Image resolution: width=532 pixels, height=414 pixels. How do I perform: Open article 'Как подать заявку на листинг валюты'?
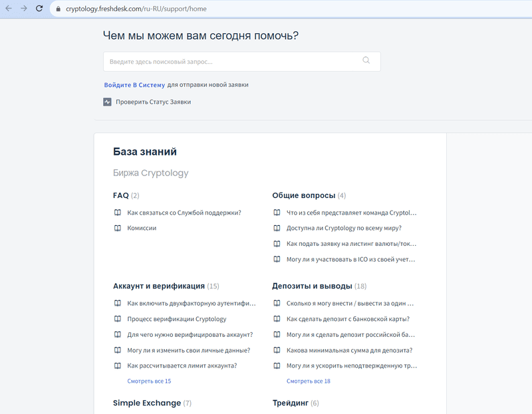pyautogui.click(x=352, y=244)
